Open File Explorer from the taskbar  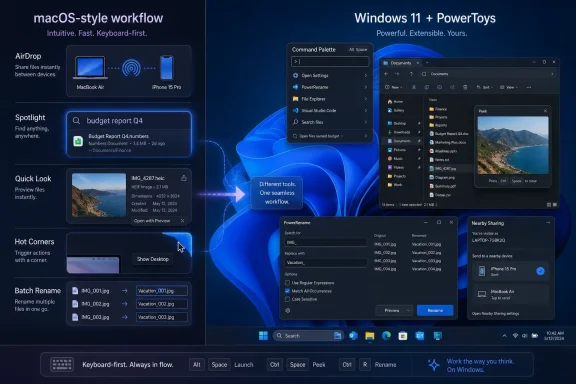(370, 335)
